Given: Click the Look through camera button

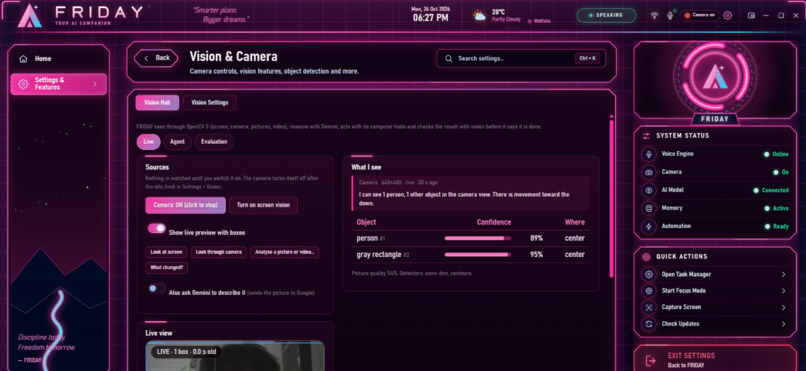Looking at the screenshot, I should tap(219, 252).
